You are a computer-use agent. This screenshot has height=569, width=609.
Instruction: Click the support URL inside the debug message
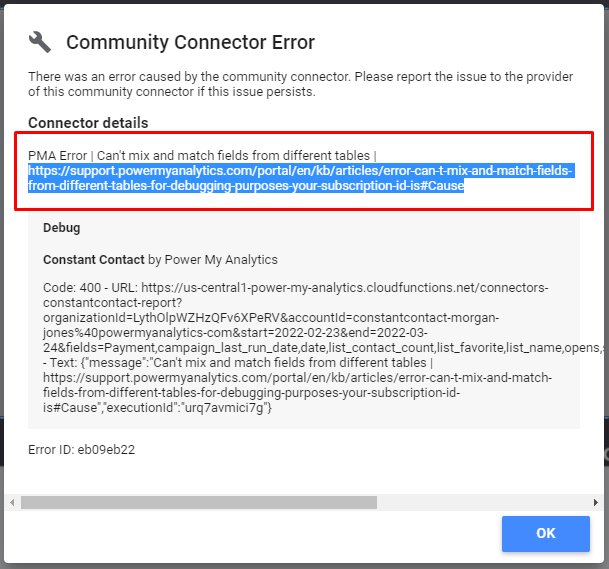pos(300,380)
